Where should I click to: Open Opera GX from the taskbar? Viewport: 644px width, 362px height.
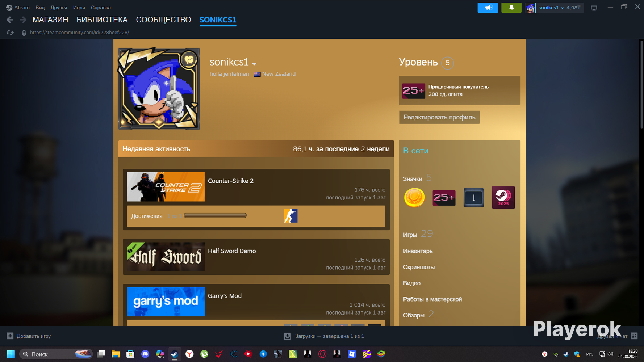coord(322,354)
